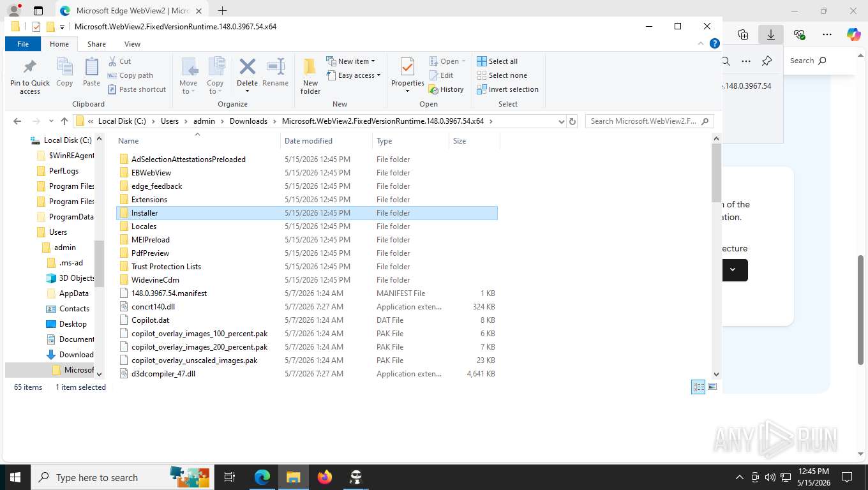Screen dimensions: 868x490
Task: Switch to the View ribbon tab
Action: (132, 44)
